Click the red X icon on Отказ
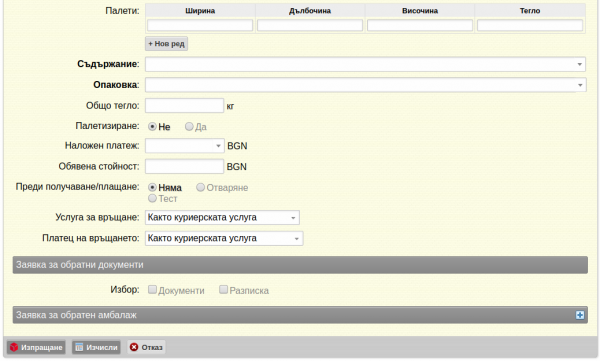 134,347
